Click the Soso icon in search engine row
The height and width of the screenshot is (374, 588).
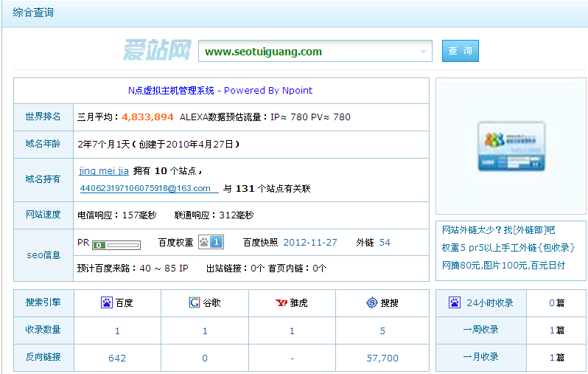point(371,302)
